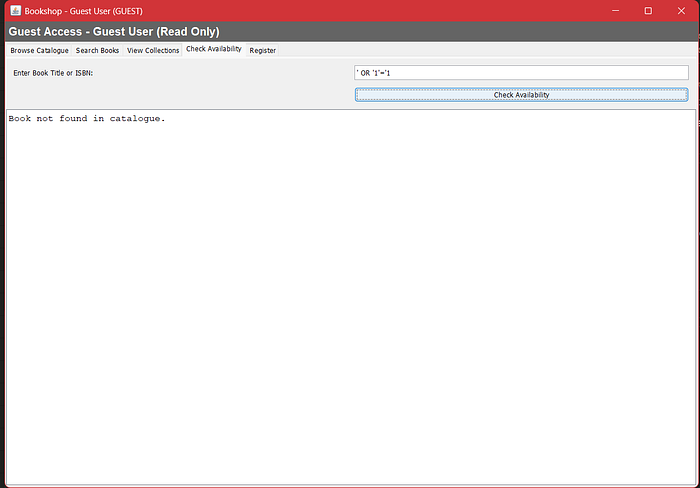The height and width of the screenshot is (488, 700).
Task: Click the Check Availability button
Action: 521,95
